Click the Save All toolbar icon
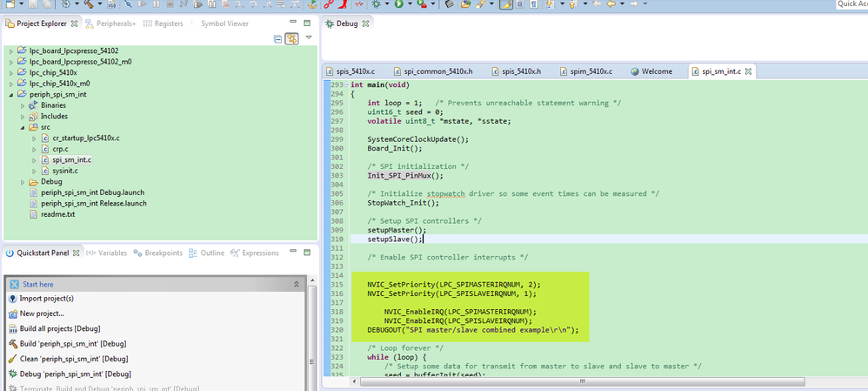 coord(47,3)
